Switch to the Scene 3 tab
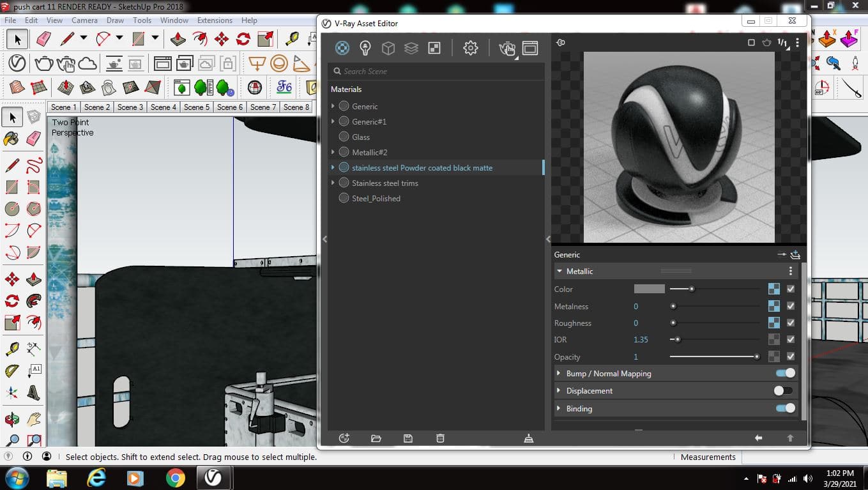The width and height of the screenshot is (868, 490). pyautogui.click(x=130, y=107)
